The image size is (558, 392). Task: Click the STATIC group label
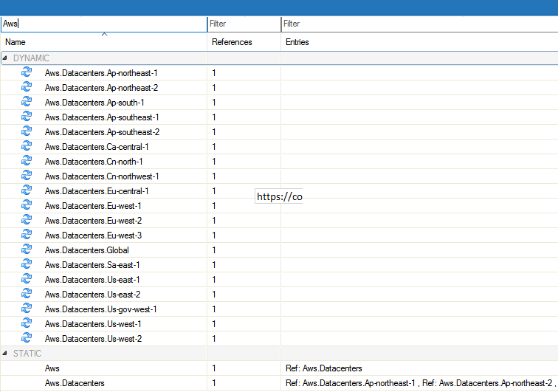pos(27,353)
